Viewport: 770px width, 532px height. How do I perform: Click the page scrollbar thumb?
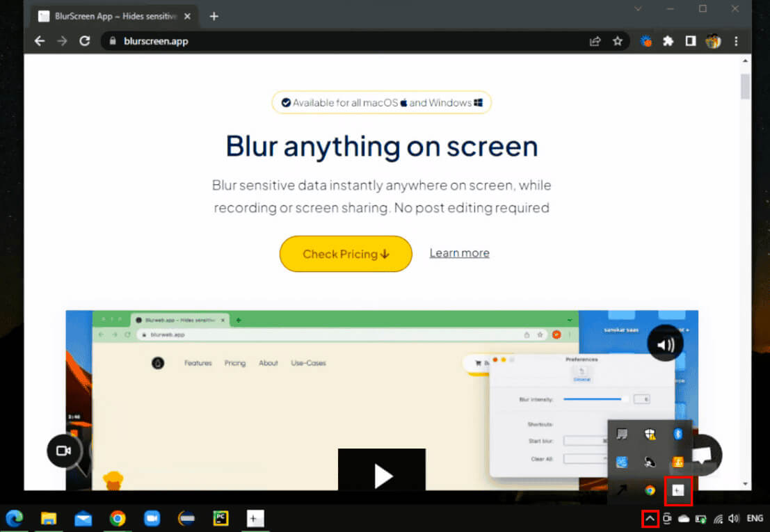[745, 86]
